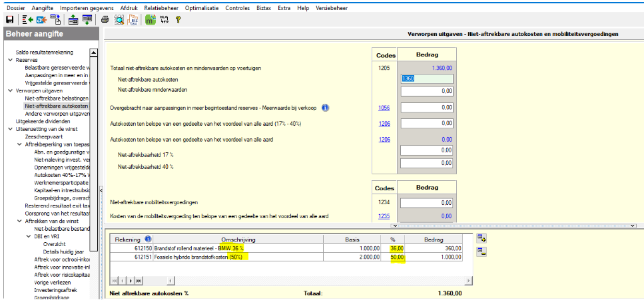644x300 pixels.
Task: Click the info icon in Rekening column header
Action: click(147, 239)
